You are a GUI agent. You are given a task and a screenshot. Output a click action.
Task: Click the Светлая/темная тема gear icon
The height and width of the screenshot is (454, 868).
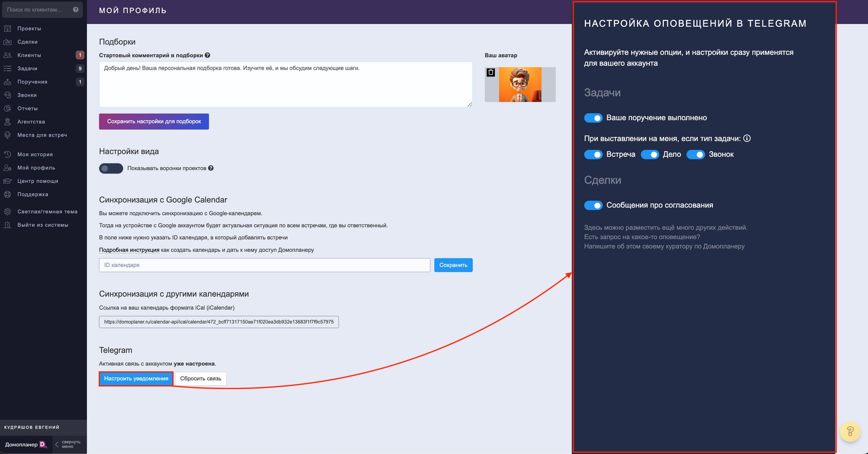point(7,212)
